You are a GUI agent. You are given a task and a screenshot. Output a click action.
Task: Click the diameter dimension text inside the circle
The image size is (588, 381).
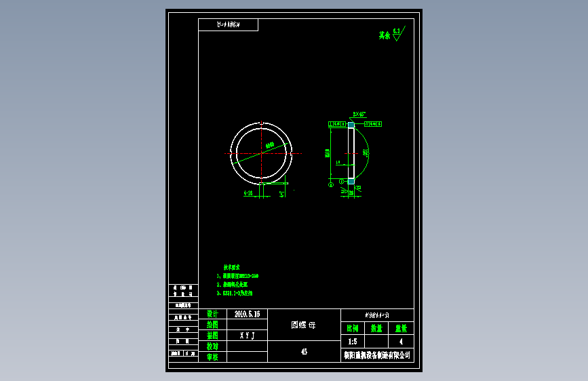click(270, 145)
